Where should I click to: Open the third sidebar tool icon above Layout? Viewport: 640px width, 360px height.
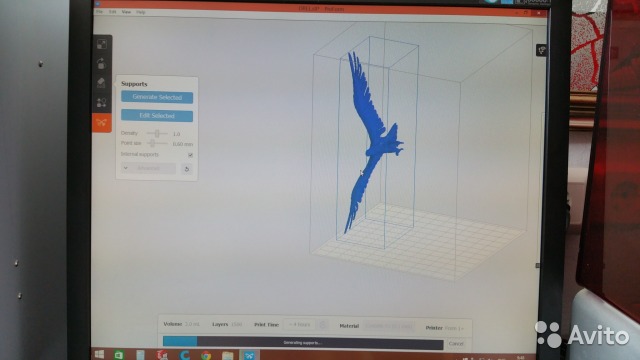tap(102, 83)
